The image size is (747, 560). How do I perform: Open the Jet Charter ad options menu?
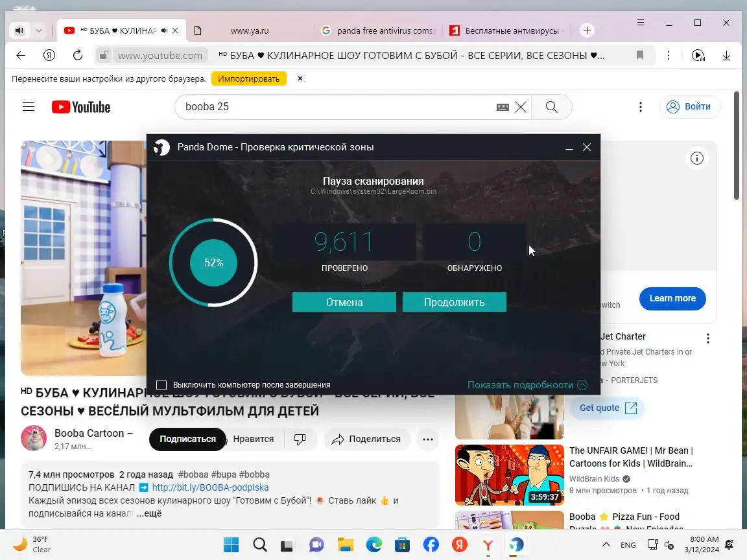[x=708, y=338]
